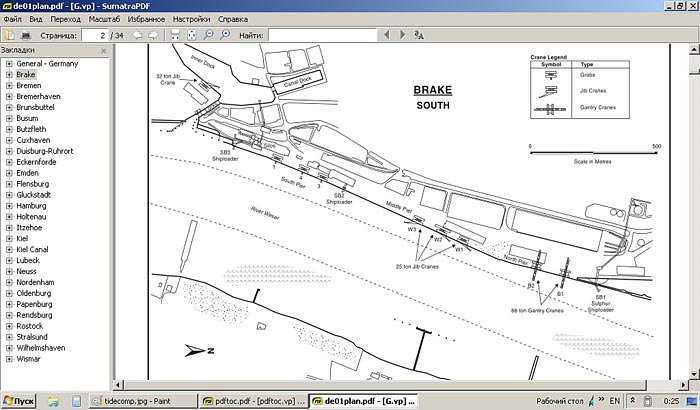Select the Oldenburg bookmark
The height and width of the screenshot is (410, 700).
[x=34, y=293]
